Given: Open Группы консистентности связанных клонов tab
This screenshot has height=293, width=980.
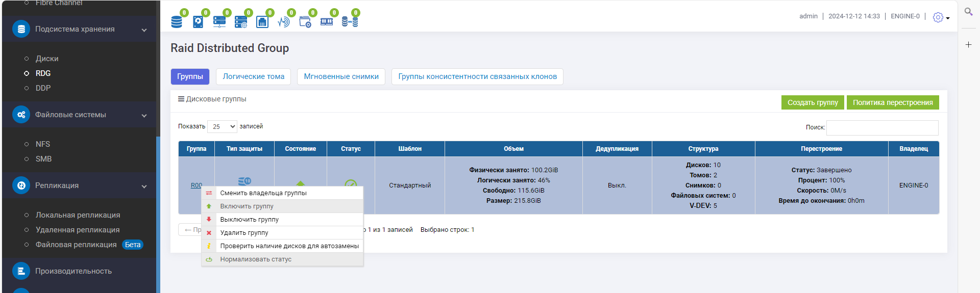Looking at the screenshot, I should click(477, 76).
